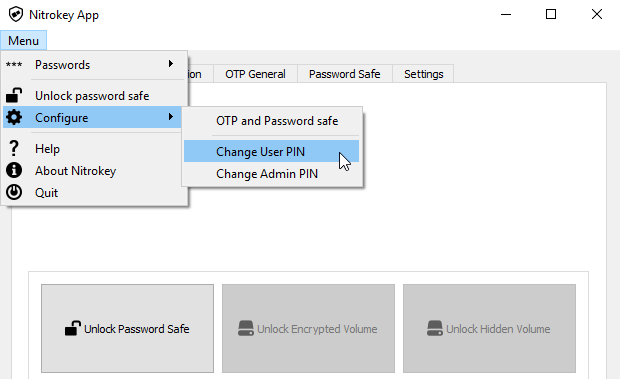Open the Settings tab
620x379 pixels.
(x=423, y=74)
